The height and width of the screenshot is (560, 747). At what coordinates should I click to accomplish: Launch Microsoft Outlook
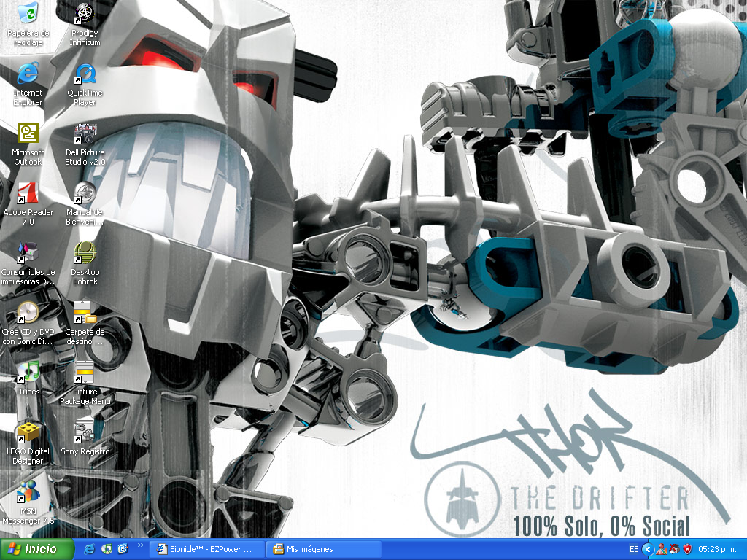tap(27, 135)
